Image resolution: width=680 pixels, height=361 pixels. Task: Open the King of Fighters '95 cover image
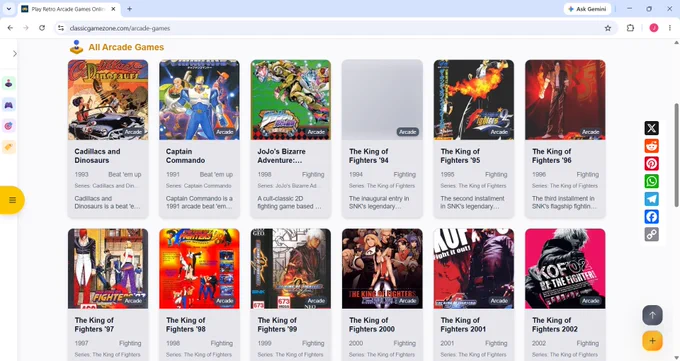point(474,100)
